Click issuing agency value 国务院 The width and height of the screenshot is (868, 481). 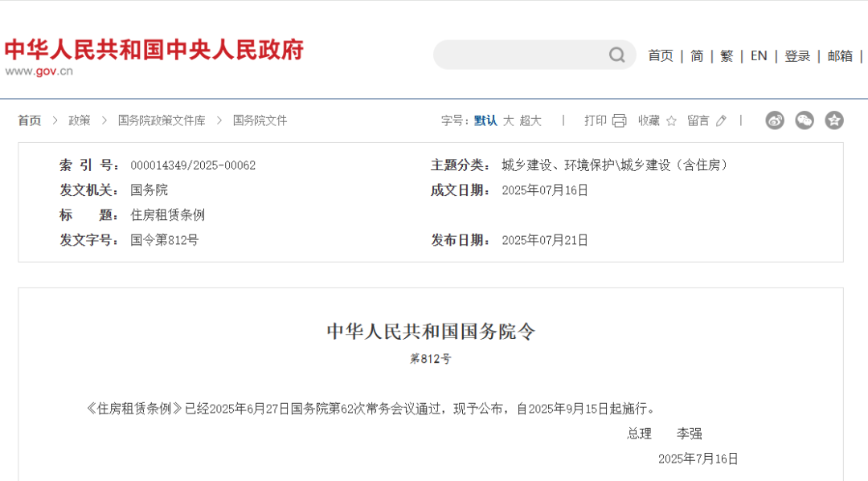click(149, 190)
